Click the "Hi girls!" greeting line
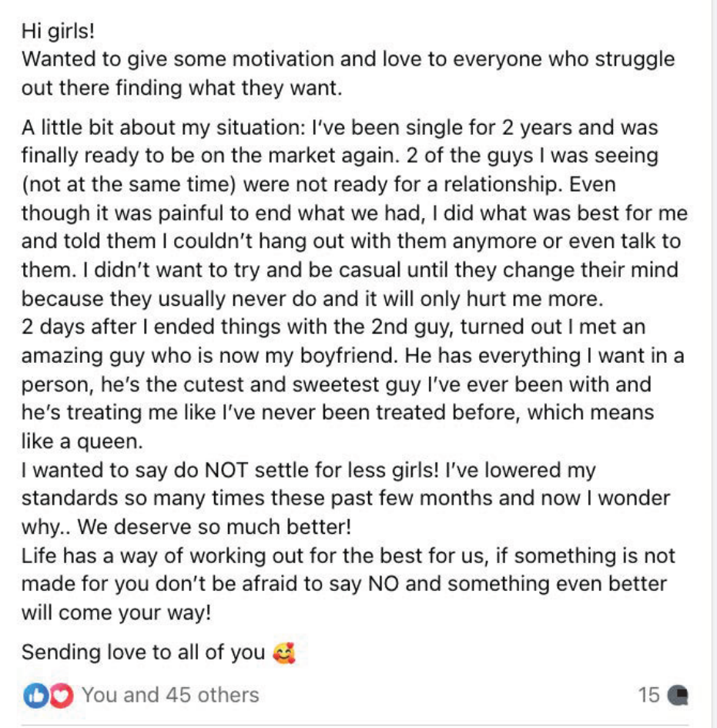 [x=59, y=32]
